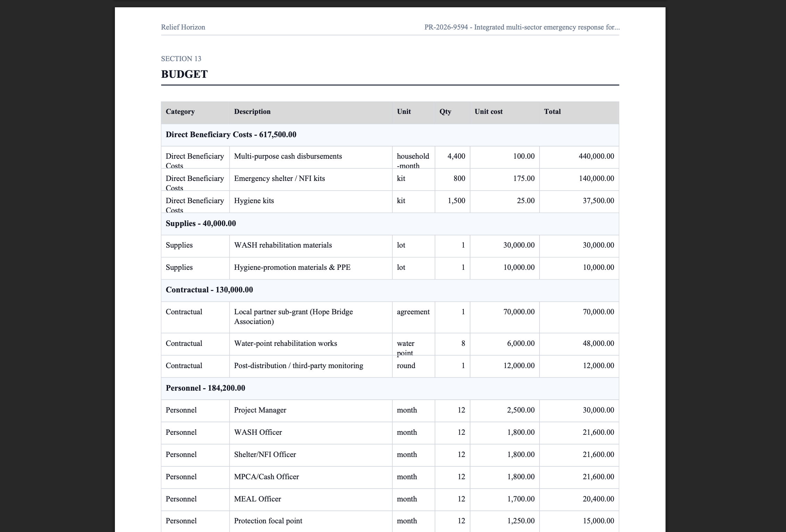This screenshot has width=786, height=532.
Task: Click 'Emergency shelter / NFI kits' description
Action: (279, 178)
